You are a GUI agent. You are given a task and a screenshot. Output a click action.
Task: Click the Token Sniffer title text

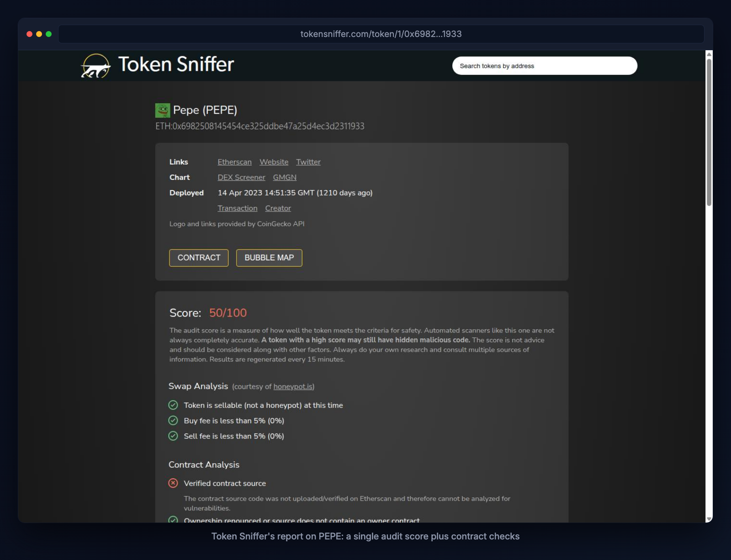tap(176, 64)
